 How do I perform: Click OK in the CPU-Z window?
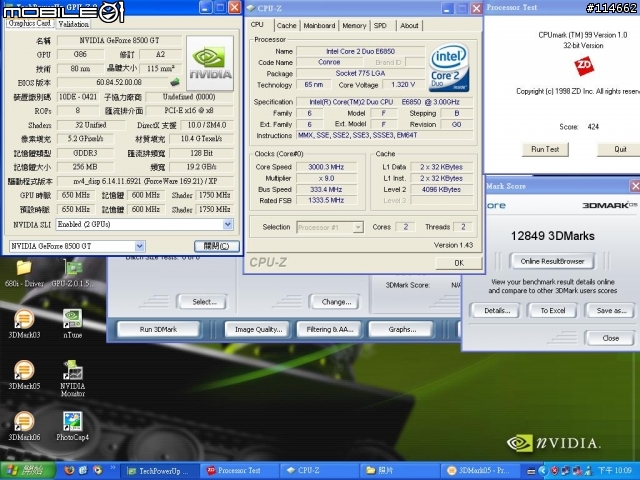(459, 263)
